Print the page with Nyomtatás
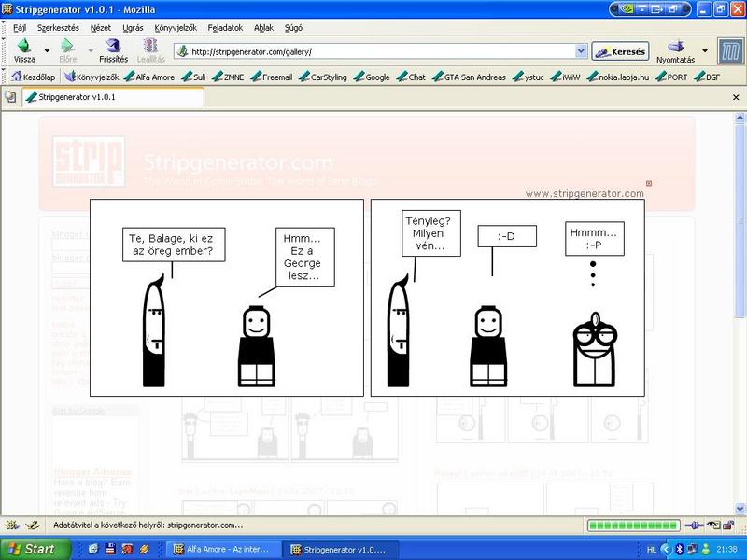This screenshot has width=747, height=560. pyautogui.click(x=675, y=51)
